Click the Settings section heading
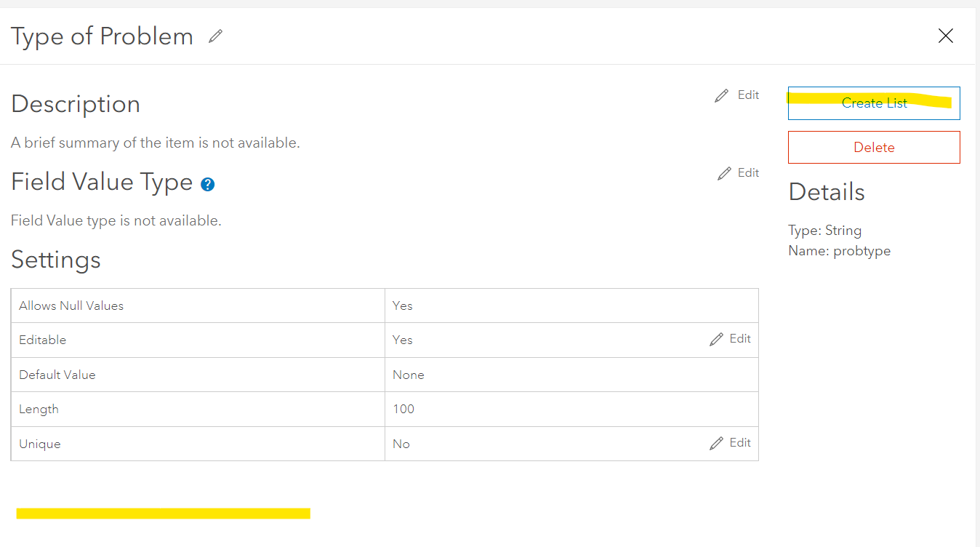 click(x=56, y=260)
